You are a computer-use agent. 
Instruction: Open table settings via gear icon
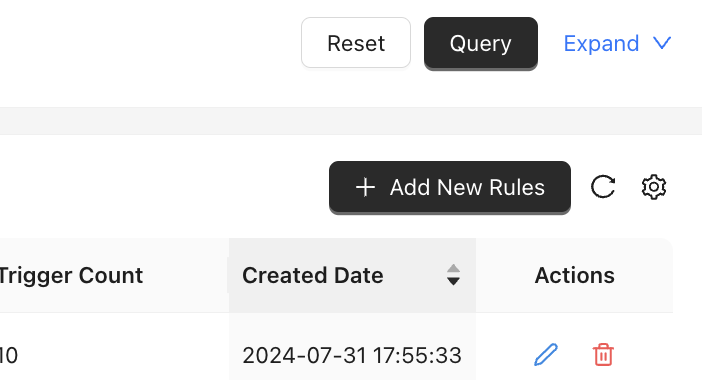tap(654, 187)
